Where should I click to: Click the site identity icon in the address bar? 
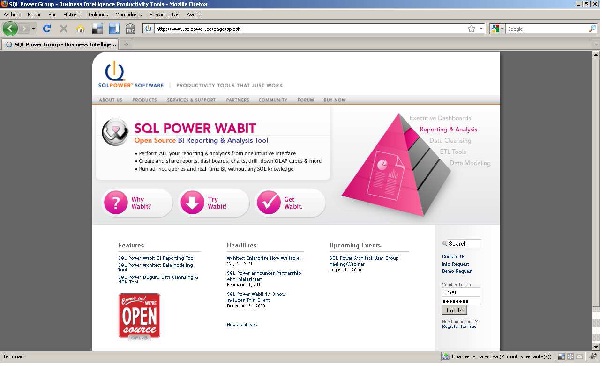pos(148,28)
